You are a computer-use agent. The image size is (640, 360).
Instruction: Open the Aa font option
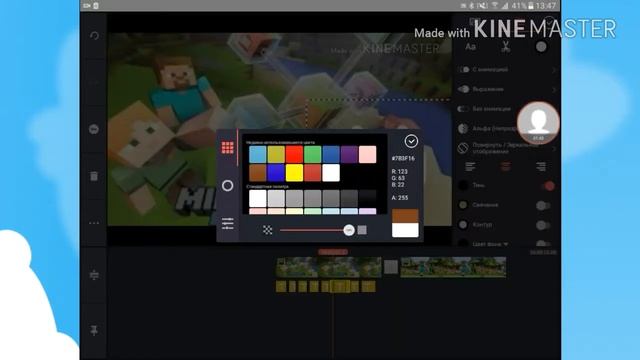pyautogui.click(x=470, y=47)
